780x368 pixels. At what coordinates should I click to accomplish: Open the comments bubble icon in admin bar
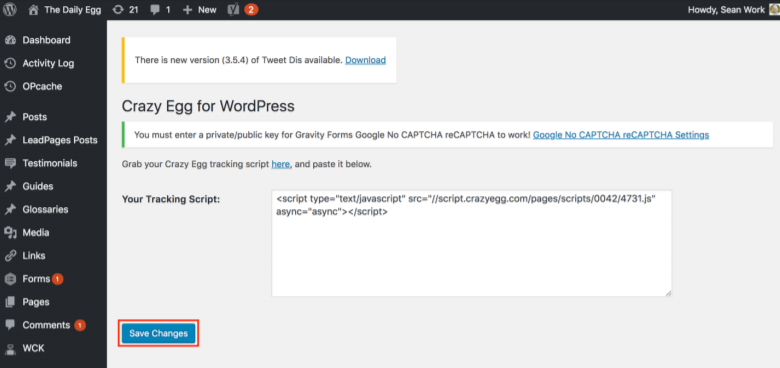coord(155,9)
